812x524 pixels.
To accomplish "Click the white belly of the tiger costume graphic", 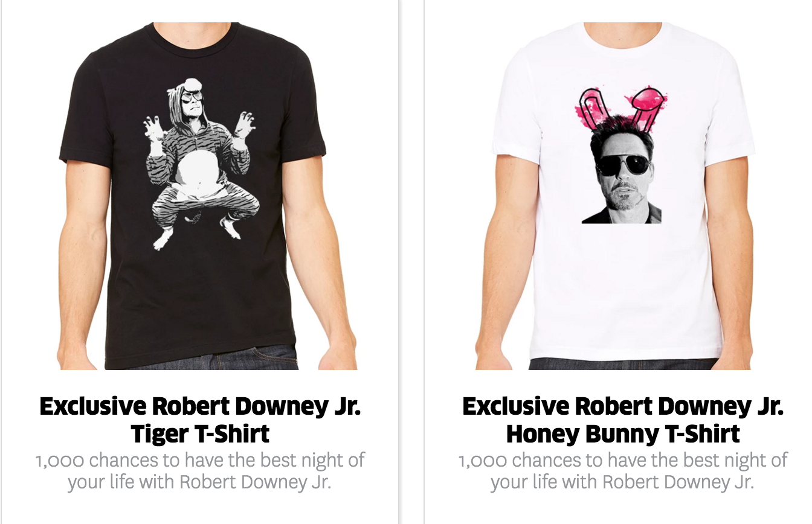I will [197, 174].
